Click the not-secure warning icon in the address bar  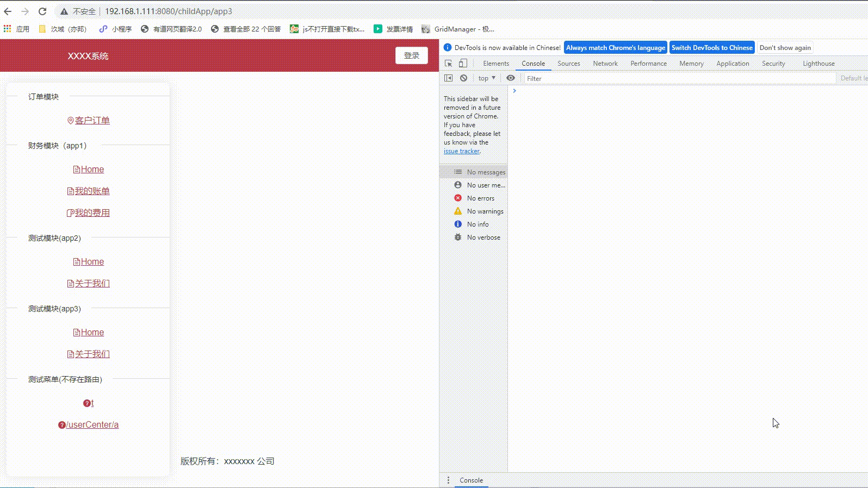coord(64,11)
